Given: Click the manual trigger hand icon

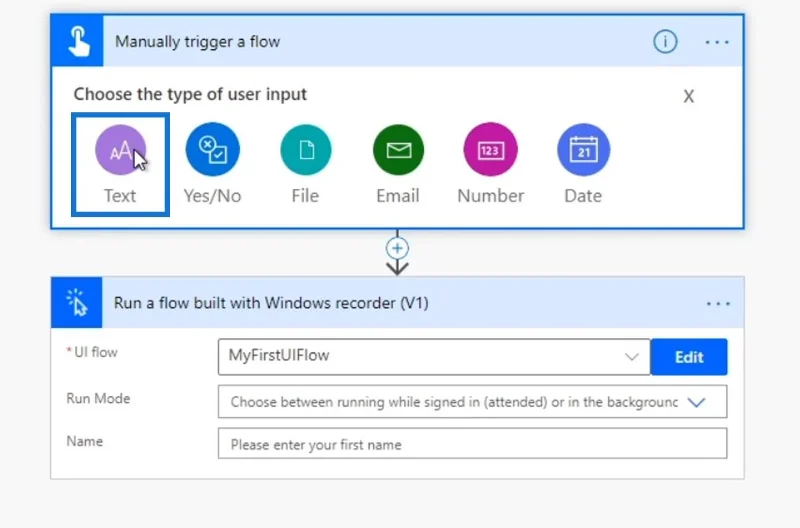Looking at the screenshot, I should pyautogui.click(x=77, y=41).
